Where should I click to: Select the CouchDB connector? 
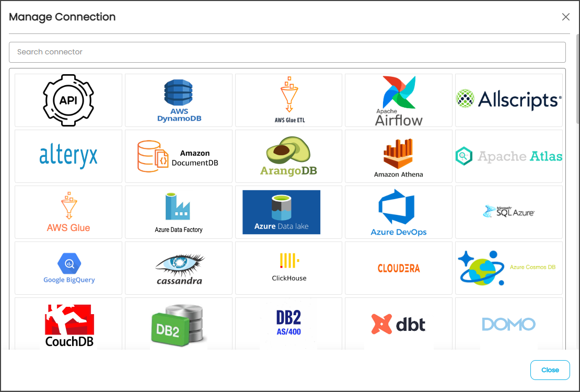coord(68,324)
